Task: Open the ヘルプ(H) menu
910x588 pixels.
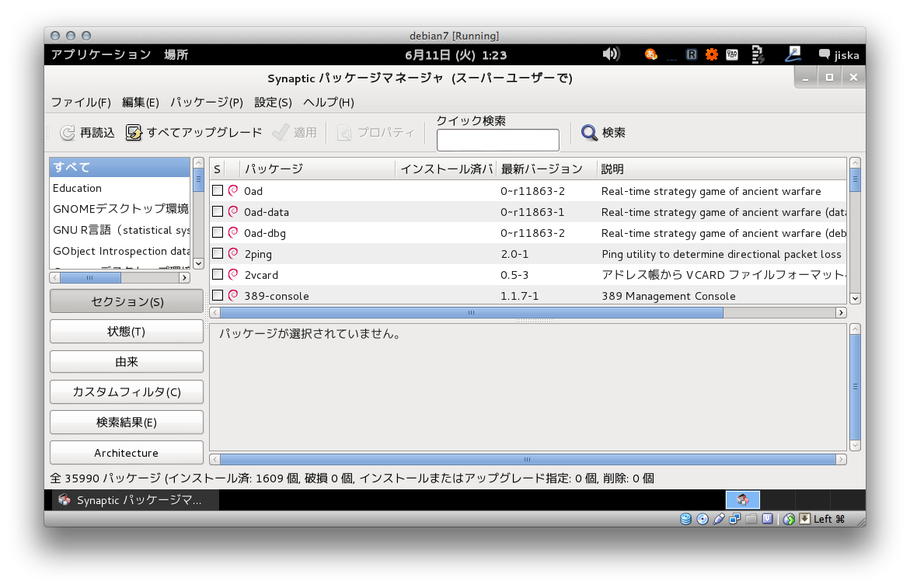Action: [x=329, y=103]
